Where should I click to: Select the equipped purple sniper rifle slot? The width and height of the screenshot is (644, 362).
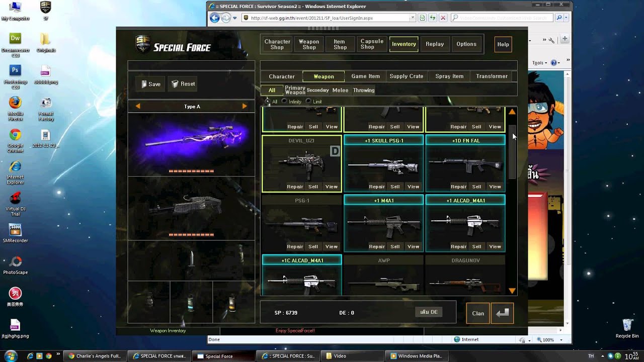coord(191,144)
